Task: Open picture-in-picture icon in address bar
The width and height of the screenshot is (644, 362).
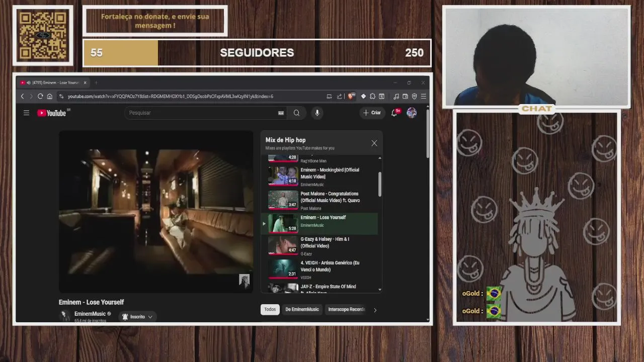Action: (x=329, y=97)
